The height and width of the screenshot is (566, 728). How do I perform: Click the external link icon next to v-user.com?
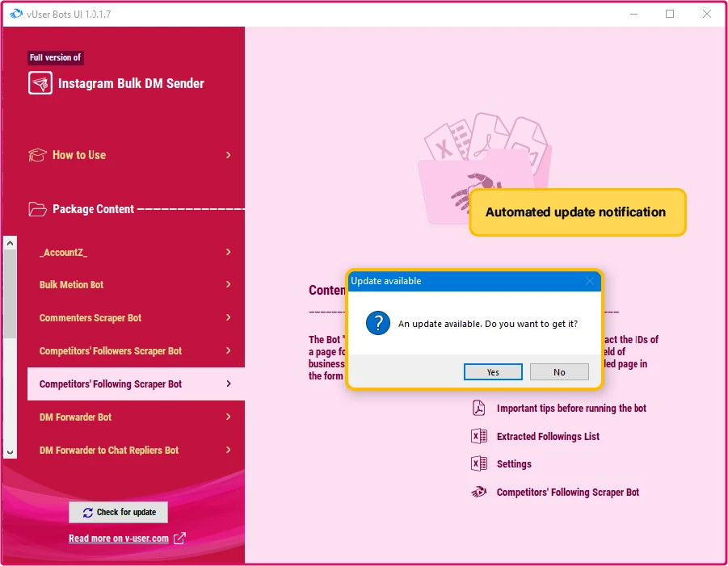click(179, 539)
